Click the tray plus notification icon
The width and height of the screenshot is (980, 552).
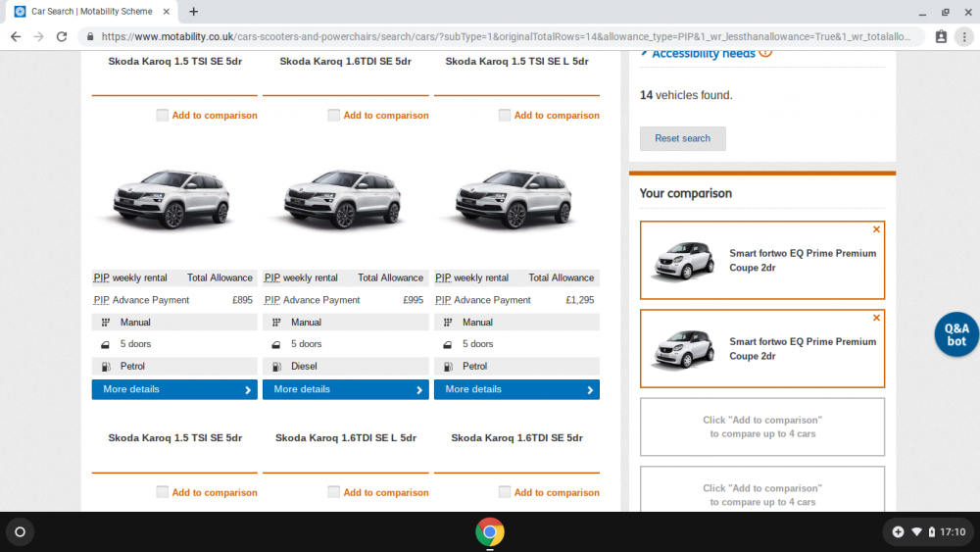[x=898, y=532]
